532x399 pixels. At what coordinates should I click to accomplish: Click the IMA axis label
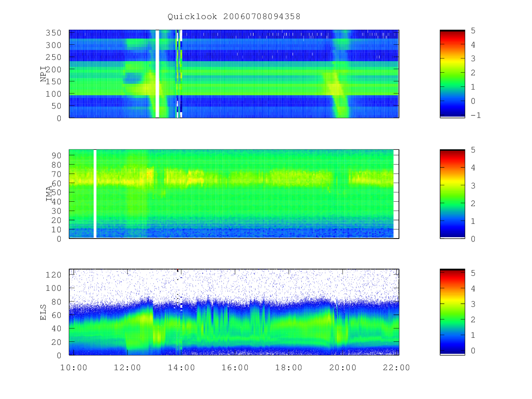click(x=49, y=194)
